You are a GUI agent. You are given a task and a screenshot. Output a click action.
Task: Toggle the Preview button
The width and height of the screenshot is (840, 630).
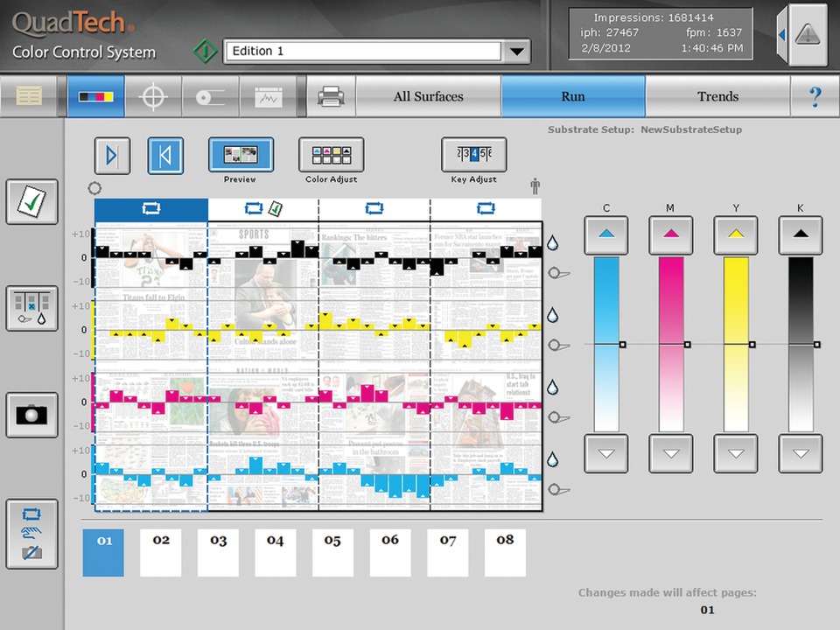tap(240, 156)
